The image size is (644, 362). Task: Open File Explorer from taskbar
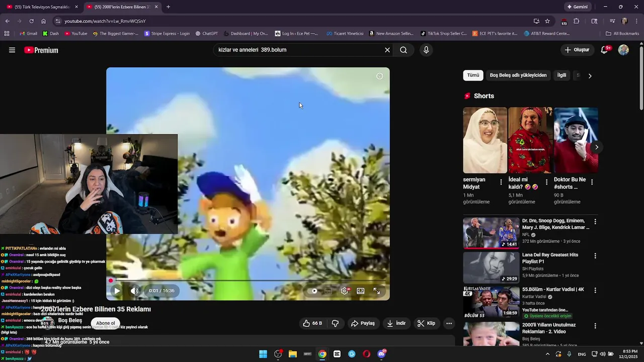click(293, 354)
